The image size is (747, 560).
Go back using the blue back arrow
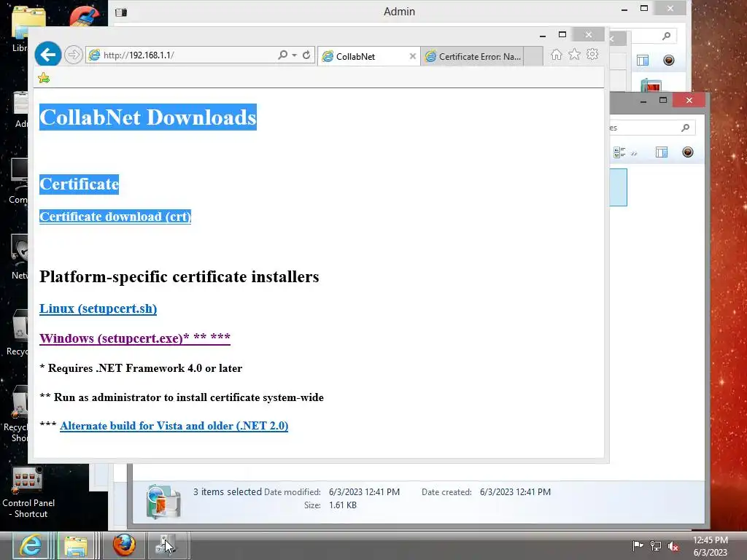[x=47, y=55]
